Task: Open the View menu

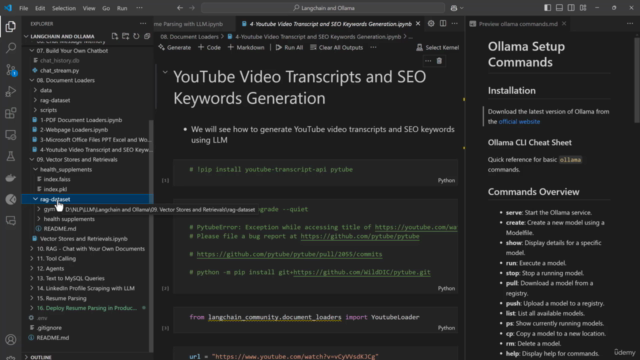Action: (x=89, y=8)
